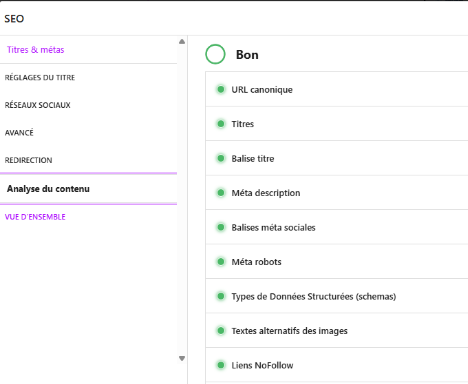Open the AVANCÉ settings item
This screenshot has height=384, width=468.
pos(19,133)
